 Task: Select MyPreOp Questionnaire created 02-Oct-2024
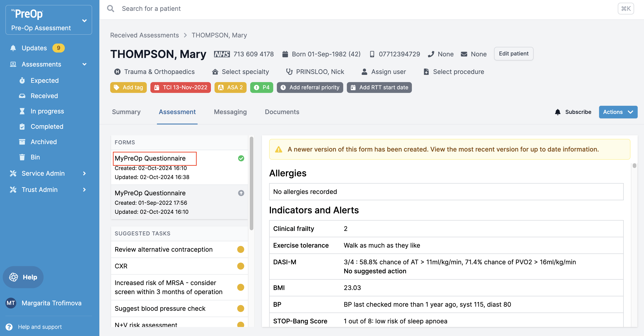(179, 167)
